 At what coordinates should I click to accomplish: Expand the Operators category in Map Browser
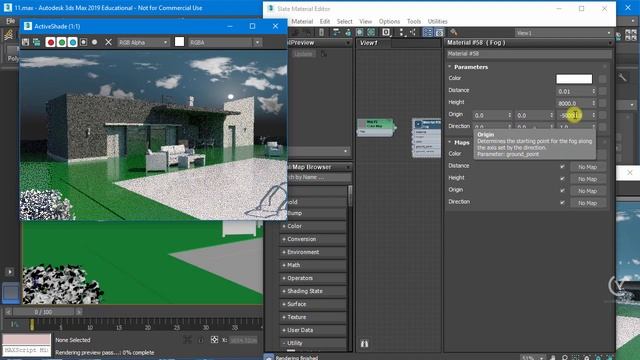(313, 278)
